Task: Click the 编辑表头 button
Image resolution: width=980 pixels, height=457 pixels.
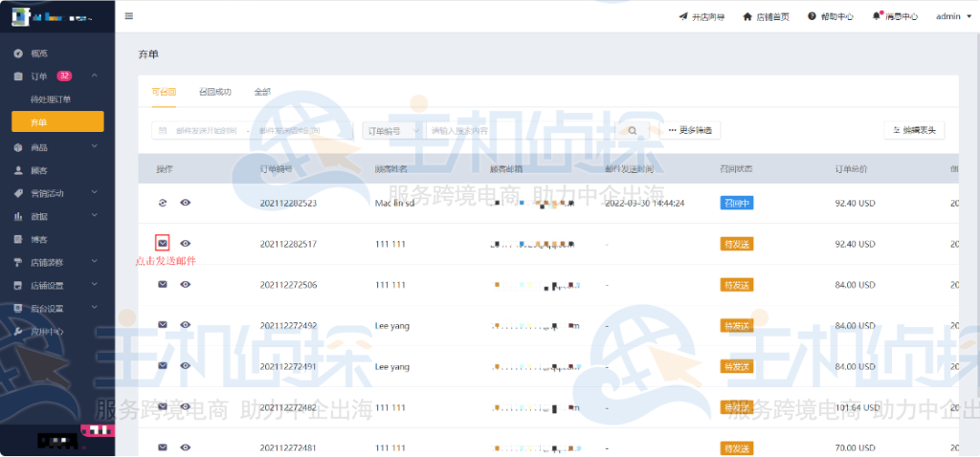Action: (914, 130)
